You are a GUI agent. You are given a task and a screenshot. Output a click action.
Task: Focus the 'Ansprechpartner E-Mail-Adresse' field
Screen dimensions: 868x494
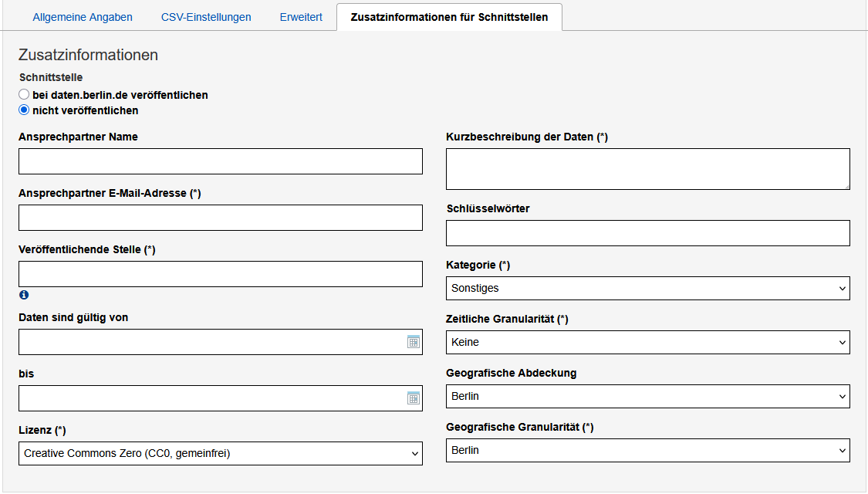tap(220, 218)
